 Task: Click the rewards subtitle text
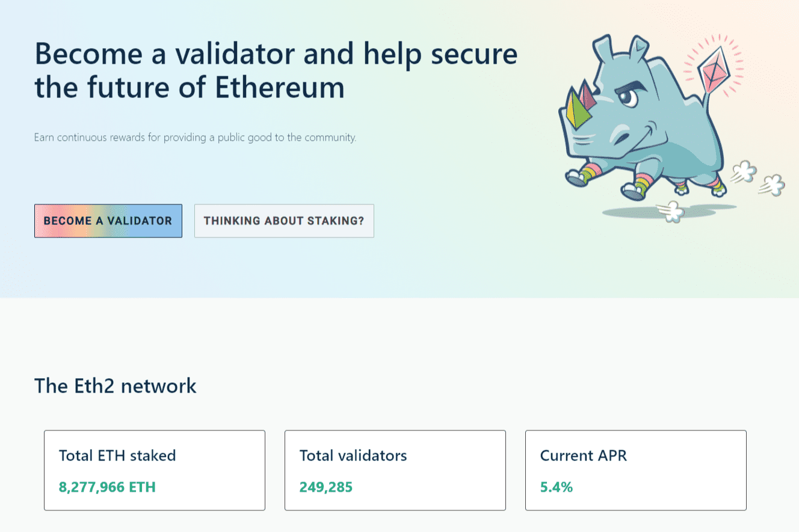(194, 138)
